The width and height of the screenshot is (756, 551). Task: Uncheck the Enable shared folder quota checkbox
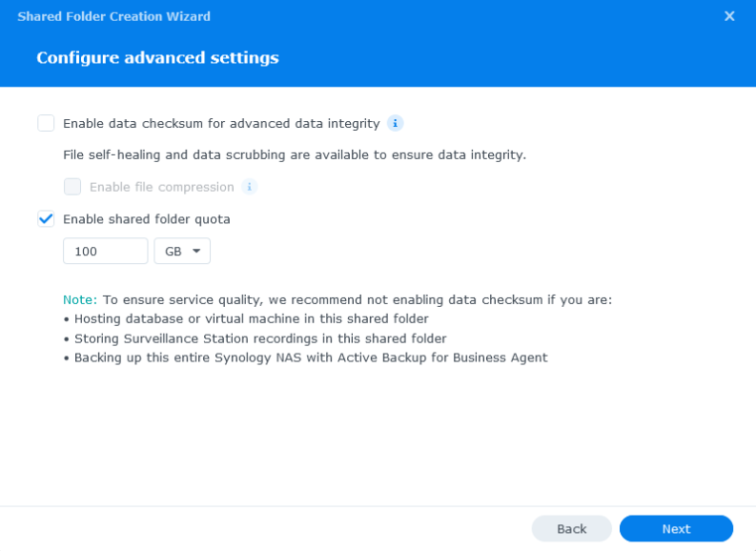pos(46,219)
